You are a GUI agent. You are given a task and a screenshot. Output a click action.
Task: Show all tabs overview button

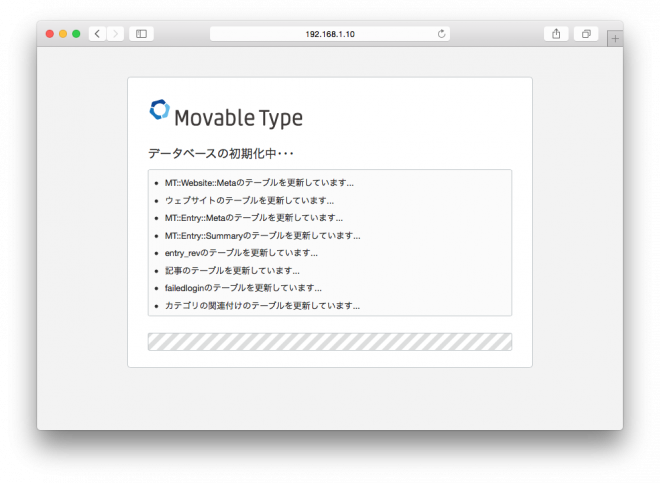coord(586,34)
